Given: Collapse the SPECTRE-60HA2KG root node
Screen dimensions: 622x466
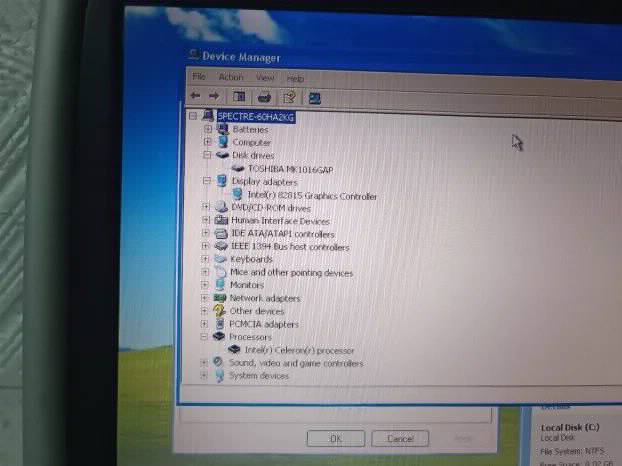Looking at the screenshot, I should pos(193,116).
